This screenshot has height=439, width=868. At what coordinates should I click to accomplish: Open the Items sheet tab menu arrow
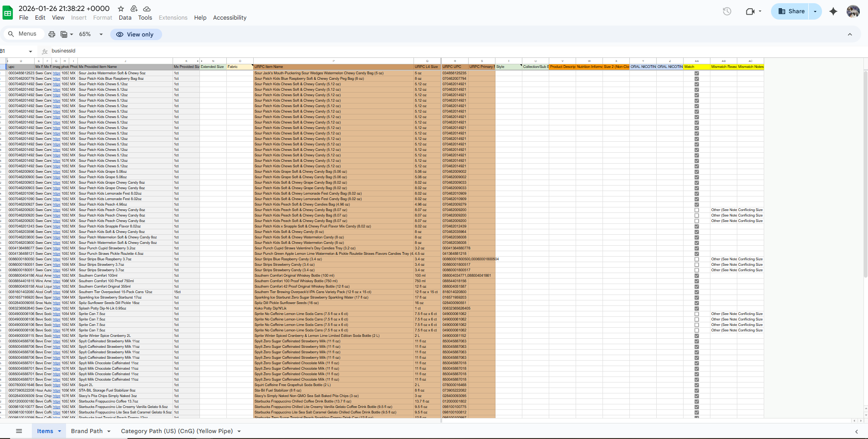click(x=59, y=431)
